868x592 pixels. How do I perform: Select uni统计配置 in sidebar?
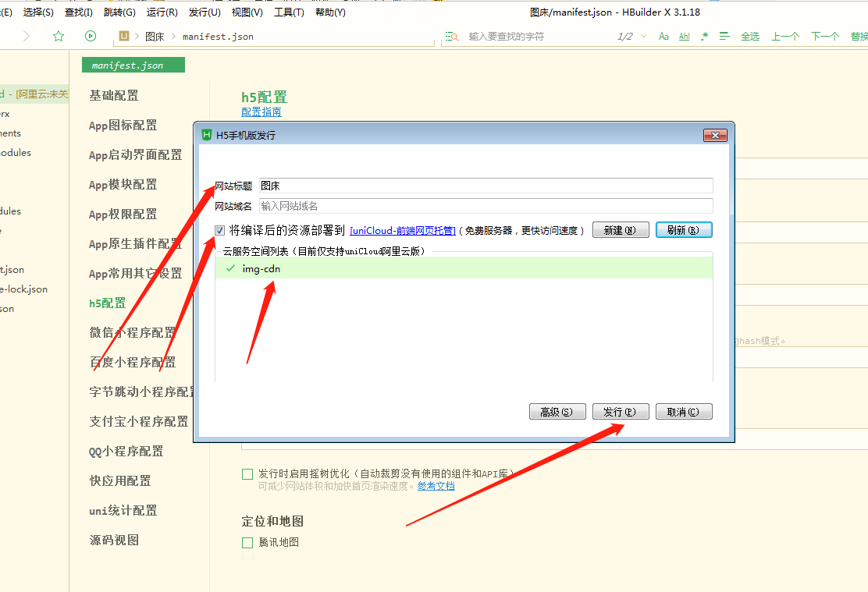click(123, 511)
